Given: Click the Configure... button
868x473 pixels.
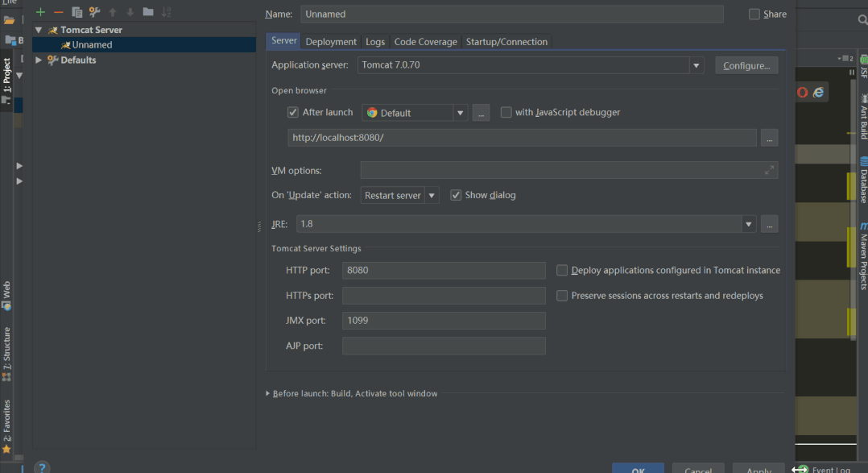Looking at the screenshot, I should tap(746, 65).
